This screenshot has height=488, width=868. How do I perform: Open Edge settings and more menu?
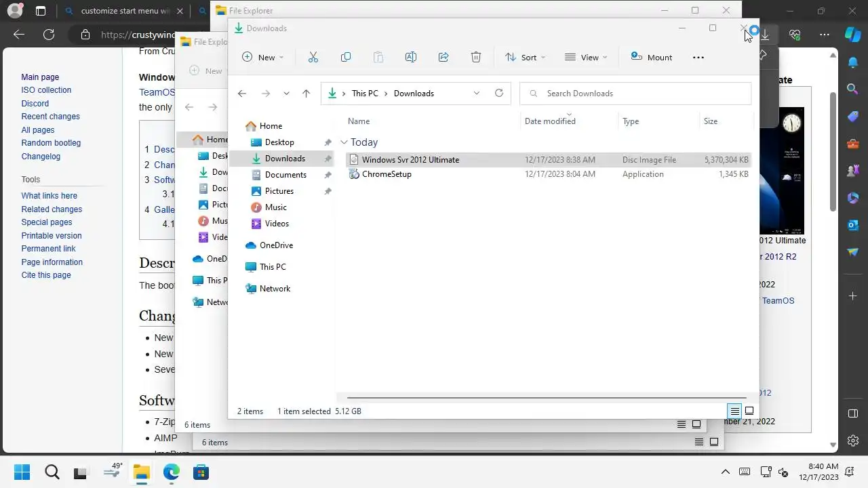click(825, 35)
